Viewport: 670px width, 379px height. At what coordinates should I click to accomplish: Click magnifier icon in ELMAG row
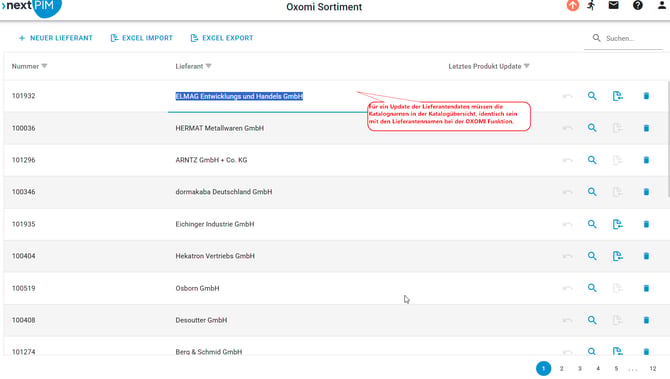tap(592, 96)
